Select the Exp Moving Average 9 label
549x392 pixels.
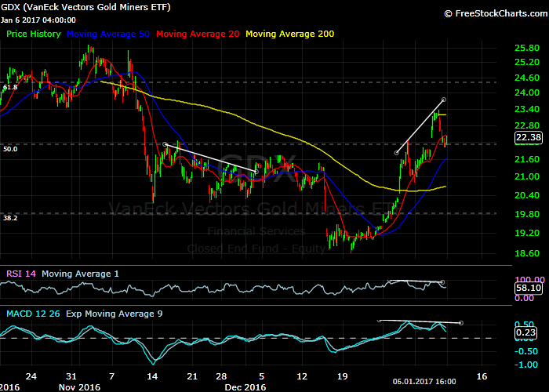tap(115, 314)
